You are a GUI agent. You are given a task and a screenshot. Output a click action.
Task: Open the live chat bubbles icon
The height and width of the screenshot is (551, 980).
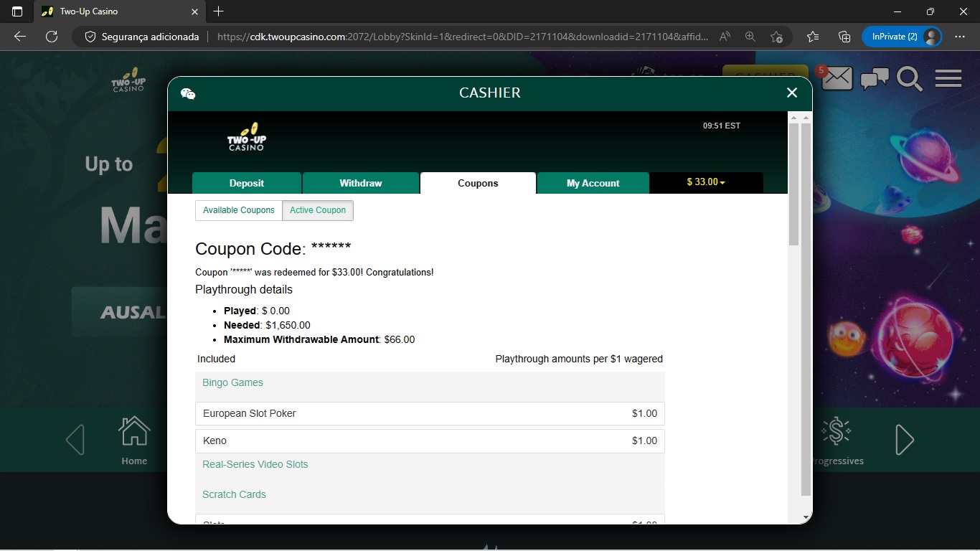click(875, 79)
